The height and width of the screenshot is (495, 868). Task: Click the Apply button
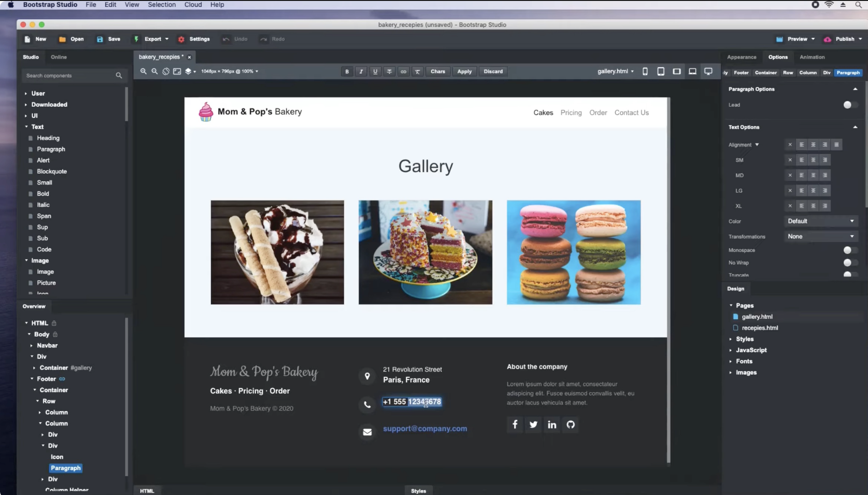pos(464,71)
